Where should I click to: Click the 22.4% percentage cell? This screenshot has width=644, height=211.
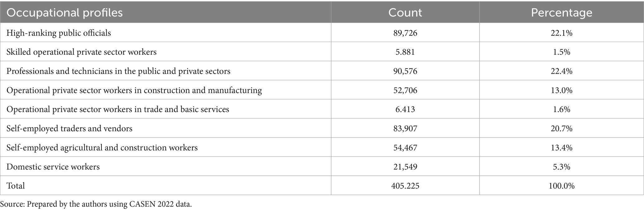click(x=561, y=71)
